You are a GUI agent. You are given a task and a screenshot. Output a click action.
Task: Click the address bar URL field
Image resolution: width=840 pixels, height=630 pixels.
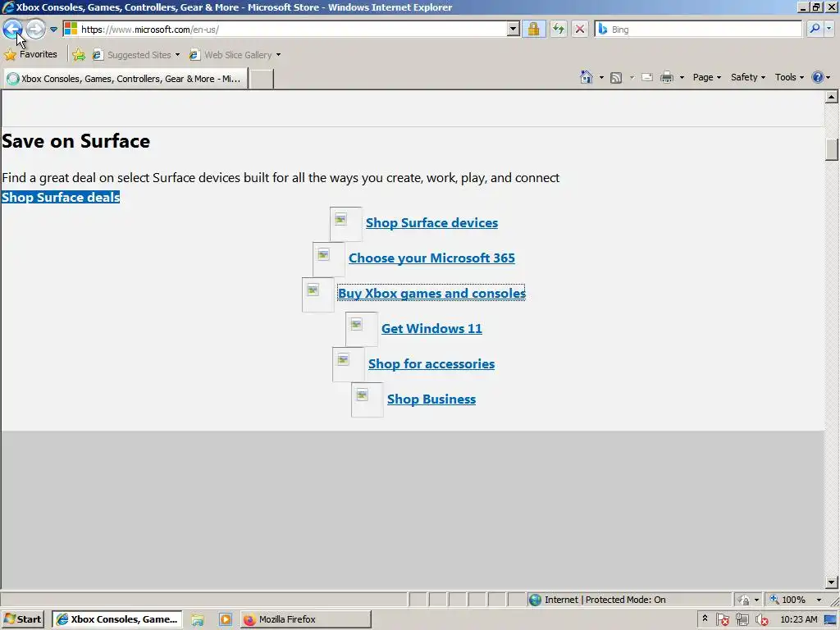pyautogui.click(x=284, y=30)
